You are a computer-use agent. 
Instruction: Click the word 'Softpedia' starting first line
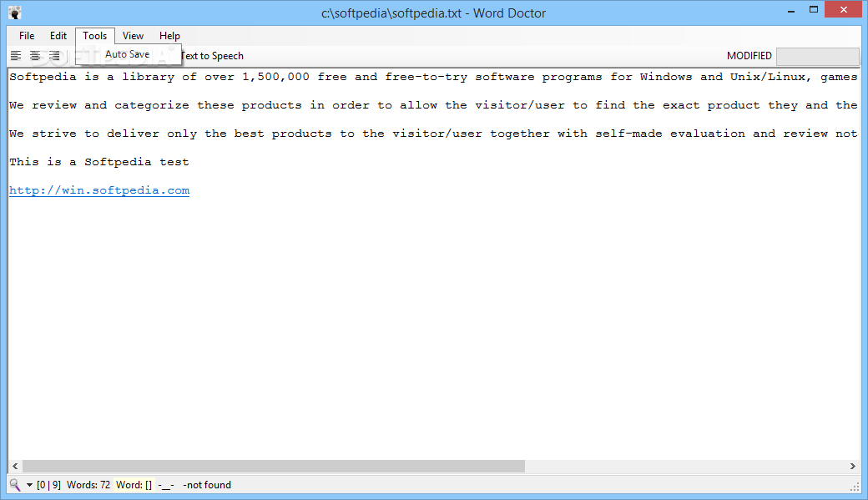point(43,77)
